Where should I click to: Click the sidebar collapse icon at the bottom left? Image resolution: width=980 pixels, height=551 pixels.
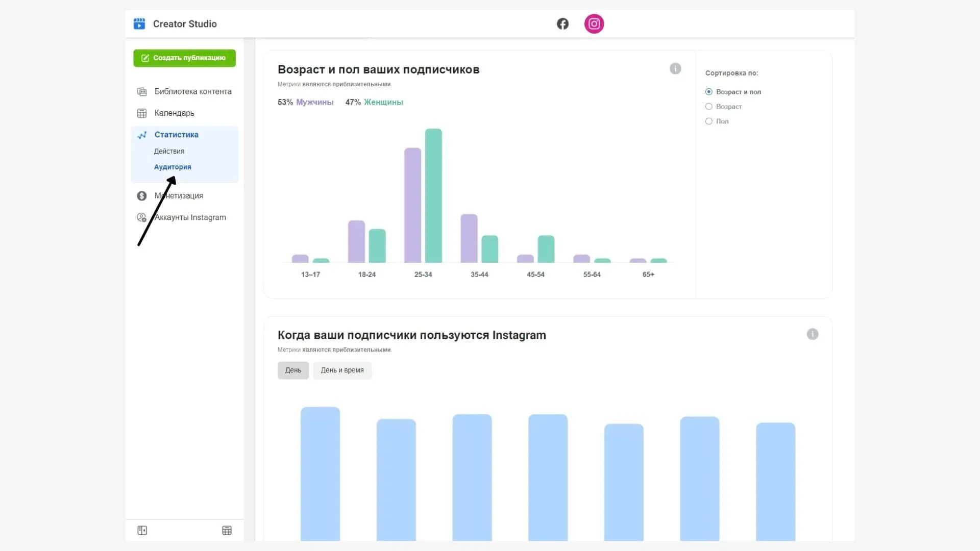142,531
